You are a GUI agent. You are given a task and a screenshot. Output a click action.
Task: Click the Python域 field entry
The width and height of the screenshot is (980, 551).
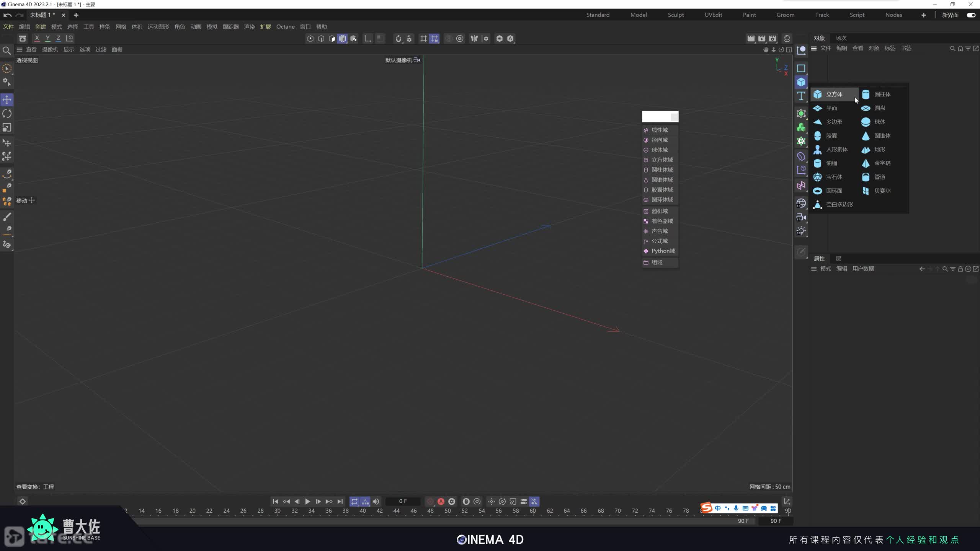[663, 251]
